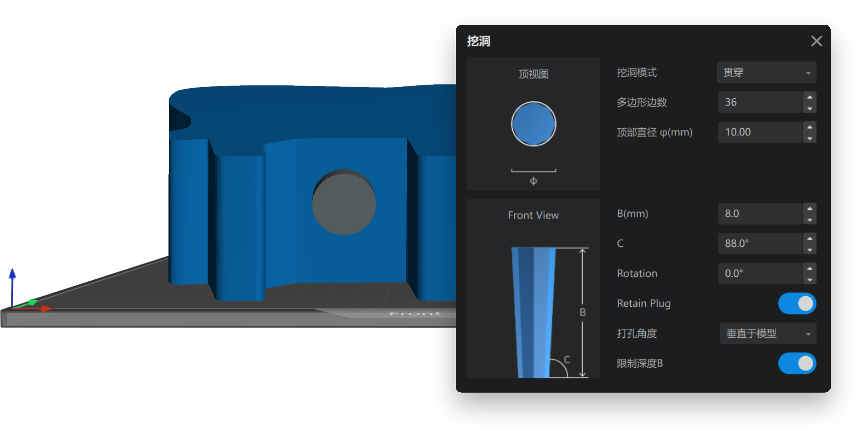Screen dimensions: 868x442
Task: Click the 限制深度B label
Action: click(640, 363)
